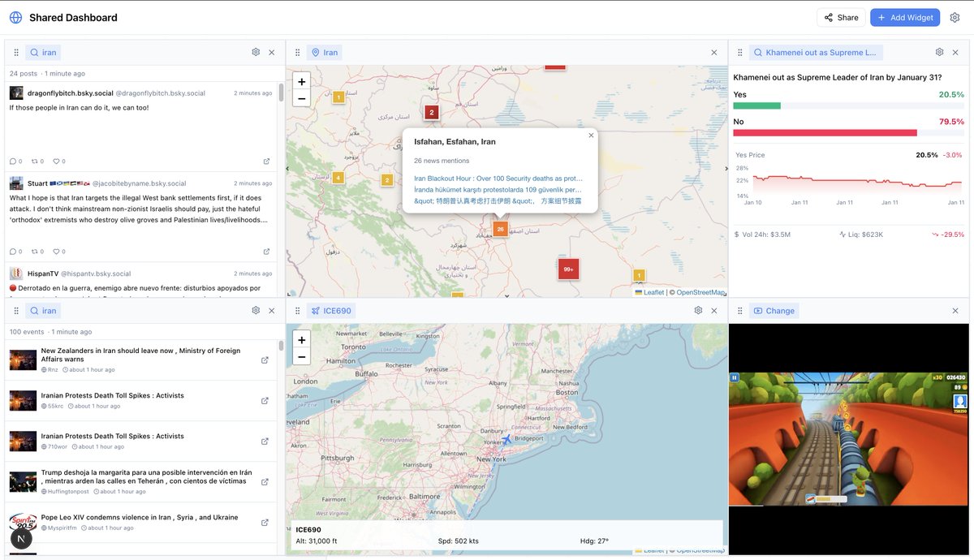Close the Iran map widget
This screenshot has width=974, height=560.
pyautogui.click(x=714, y=52)
